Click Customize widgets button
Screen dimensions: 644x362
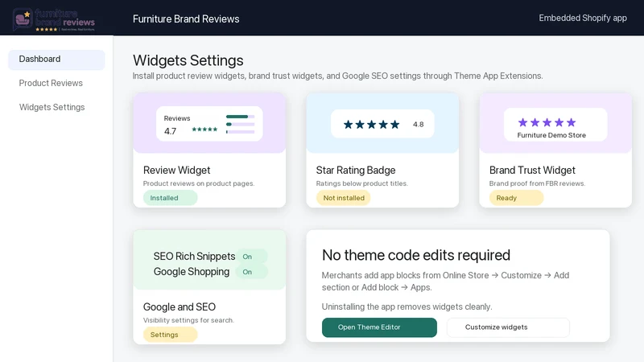click(x=508, y=327)
